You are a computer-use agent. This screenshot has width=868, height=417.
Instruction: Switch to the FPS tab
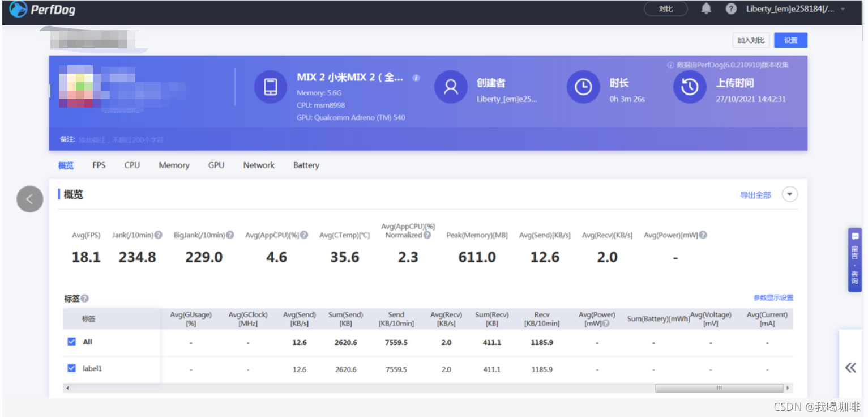[99, 165]
